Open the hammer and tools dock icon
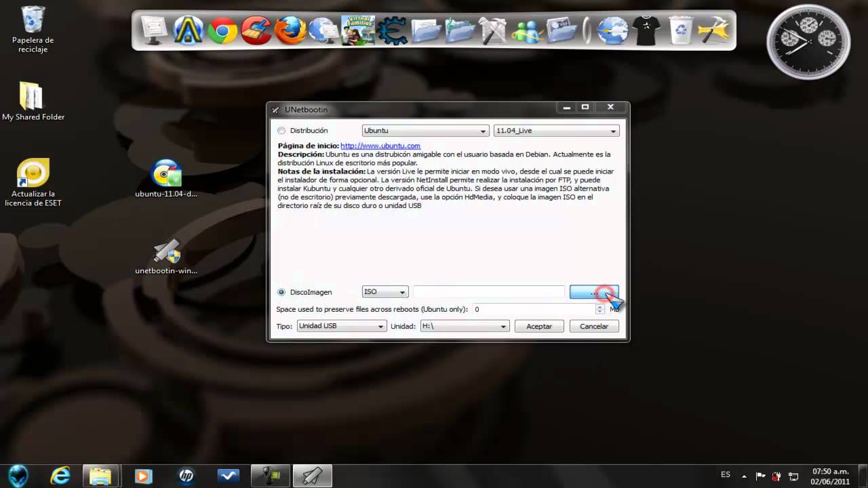Viewport: 868px width, 488px height. pyautogui.click(x=494, y=30)
